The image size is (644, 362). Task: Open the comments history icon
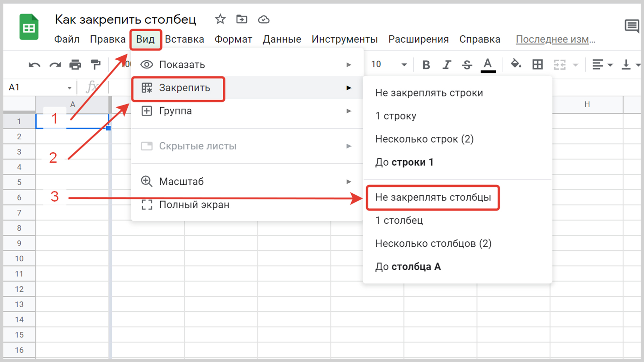pyautogui.click(x=632, y=26)
